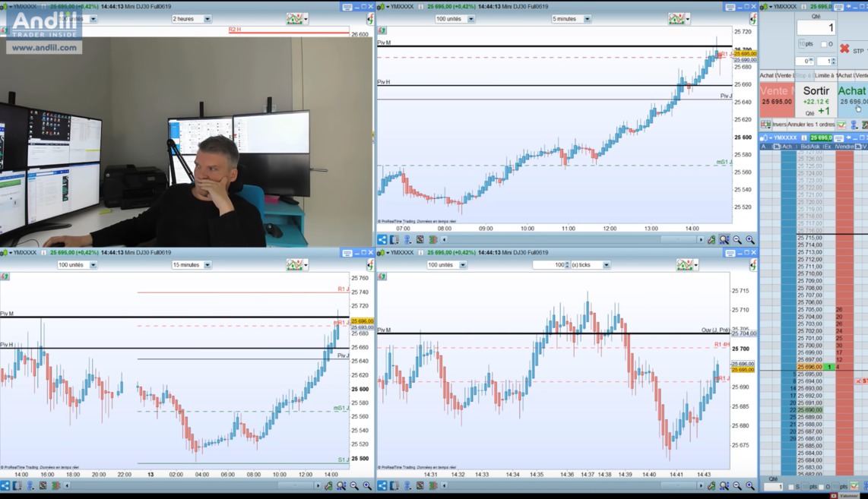Click zoom-in magnifier under ticks chart
The image size is (868, 499).
pos(750,486)
